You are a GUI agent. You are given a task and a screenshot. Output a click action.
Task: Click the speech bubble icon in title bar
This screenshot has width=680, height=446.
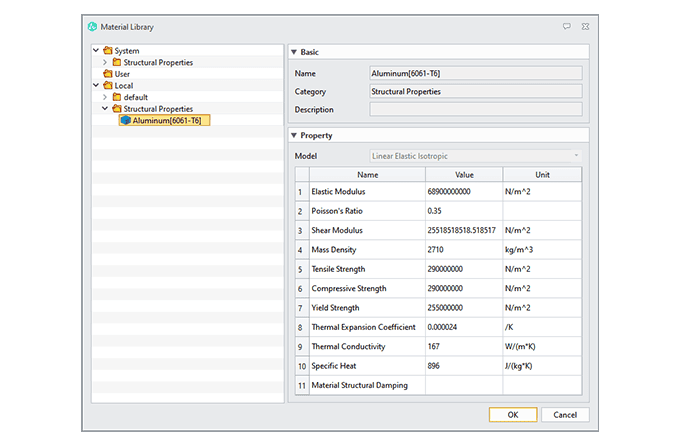(x=566, y=26)
